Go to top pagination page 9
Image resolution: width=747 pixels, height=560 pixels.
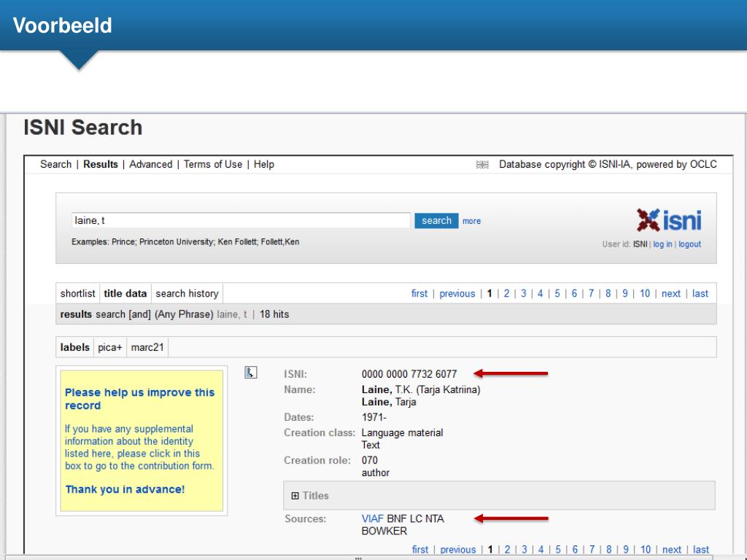(624, 293)
